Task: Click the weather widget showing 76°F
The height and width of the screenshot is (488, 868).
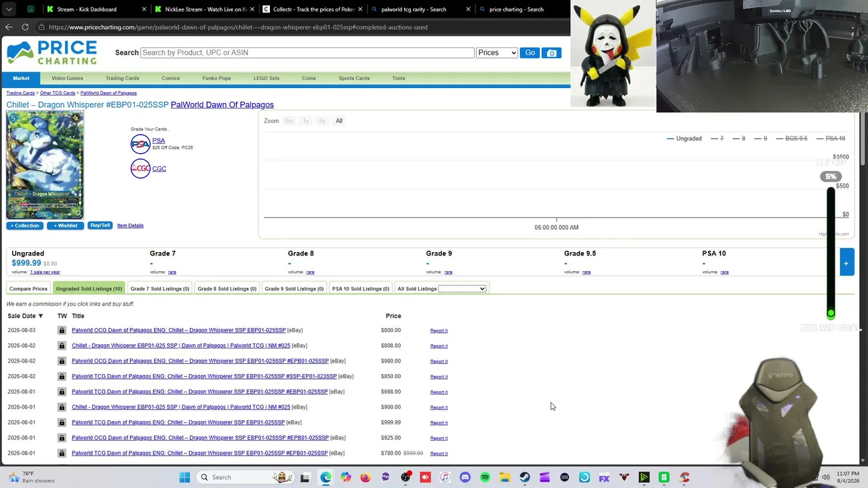Action: tap(31, 477)
